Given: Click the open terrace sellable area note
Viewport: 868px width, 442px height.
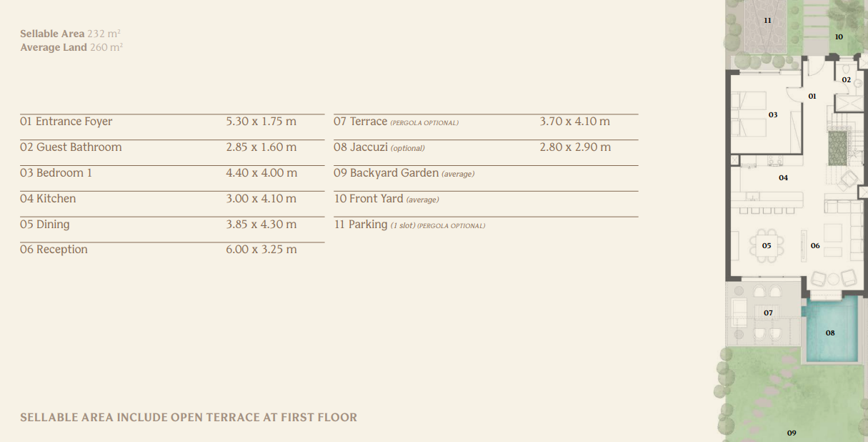Looking at the screenshot, I should [189, 417].
